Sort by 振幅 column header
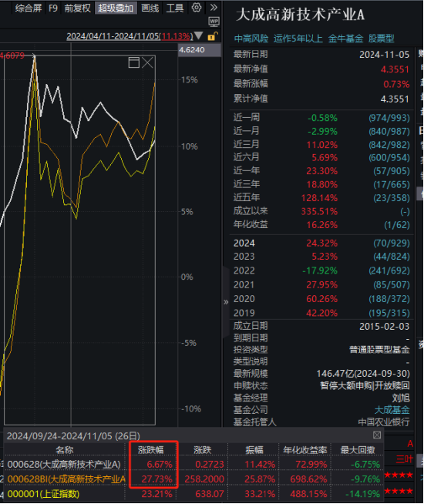 coord(254,450)
